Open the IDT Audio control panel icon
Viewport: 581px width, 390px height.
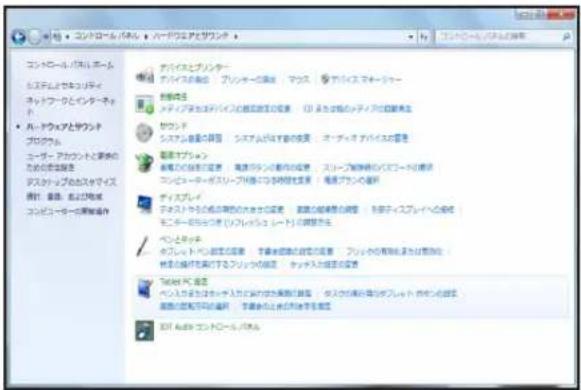pyautogui.click(x=145, y=331)
